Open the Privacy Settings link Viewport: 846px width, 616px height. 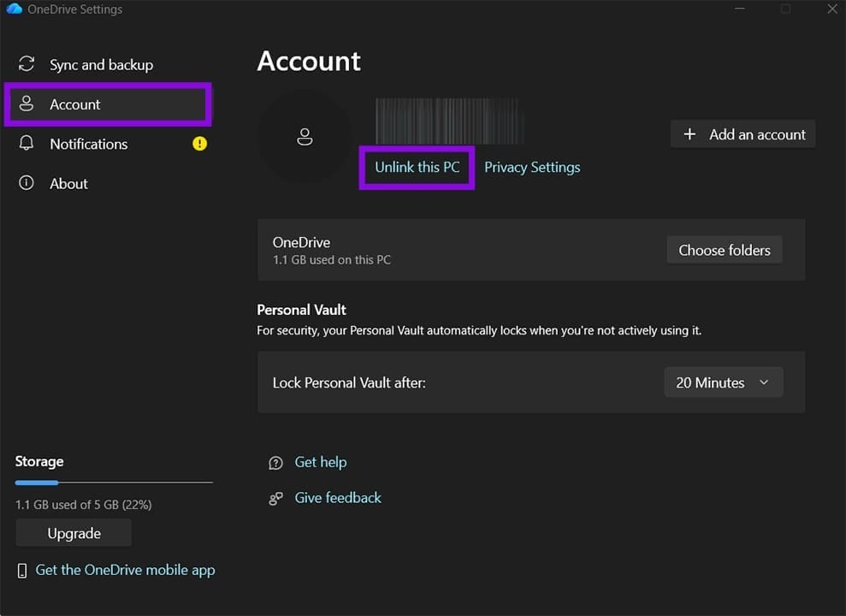click(532, 167)
